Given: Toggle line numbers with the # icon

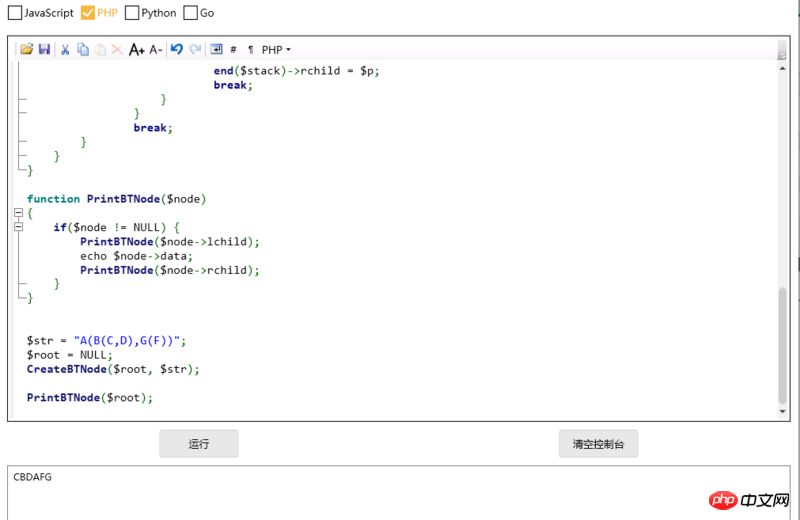Looking at the screenshot, I should (233, 49).
